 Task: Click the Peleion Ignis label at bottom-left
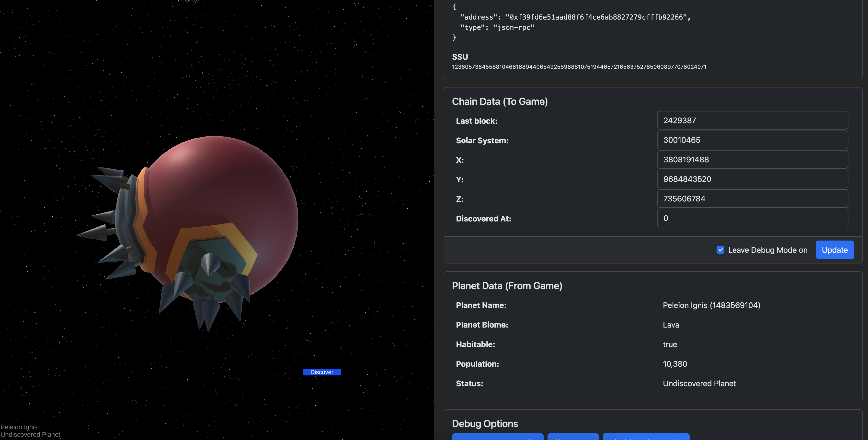tap(19, 427)
